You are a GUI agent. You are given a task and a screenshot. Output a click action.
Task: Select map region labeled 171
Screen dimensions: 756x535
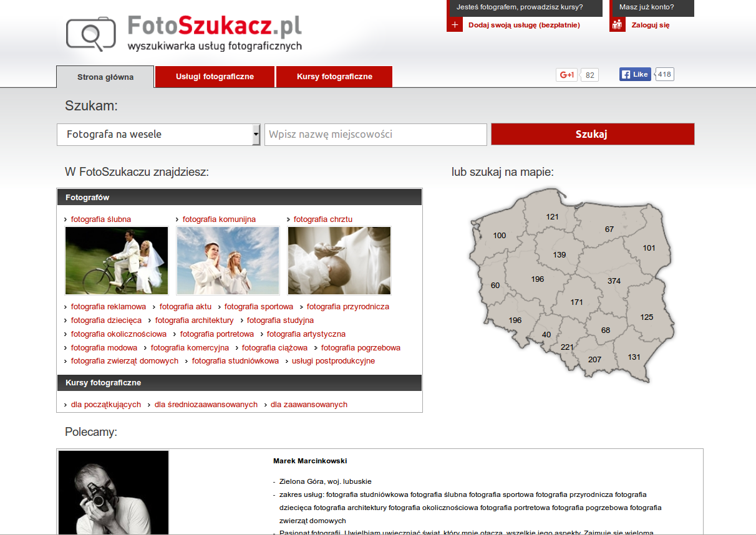(576, 302)
